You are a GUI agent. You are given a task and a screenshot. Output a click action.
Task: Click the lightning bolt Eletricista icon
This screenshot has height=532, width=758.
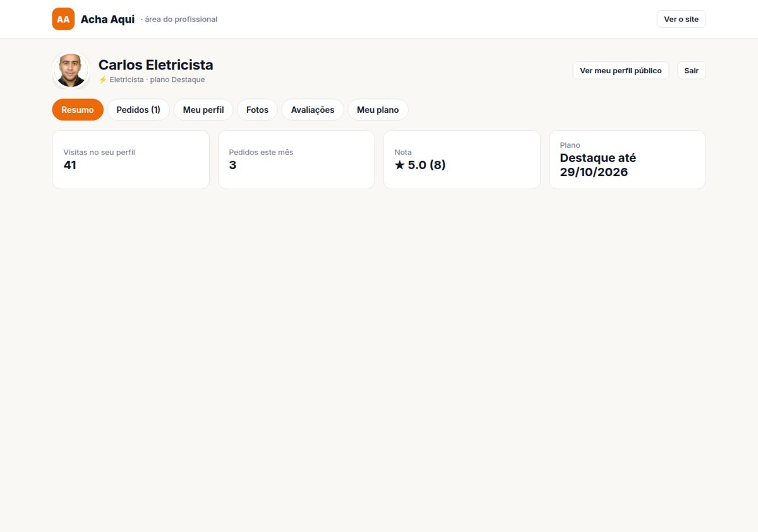tap(103, 80)
